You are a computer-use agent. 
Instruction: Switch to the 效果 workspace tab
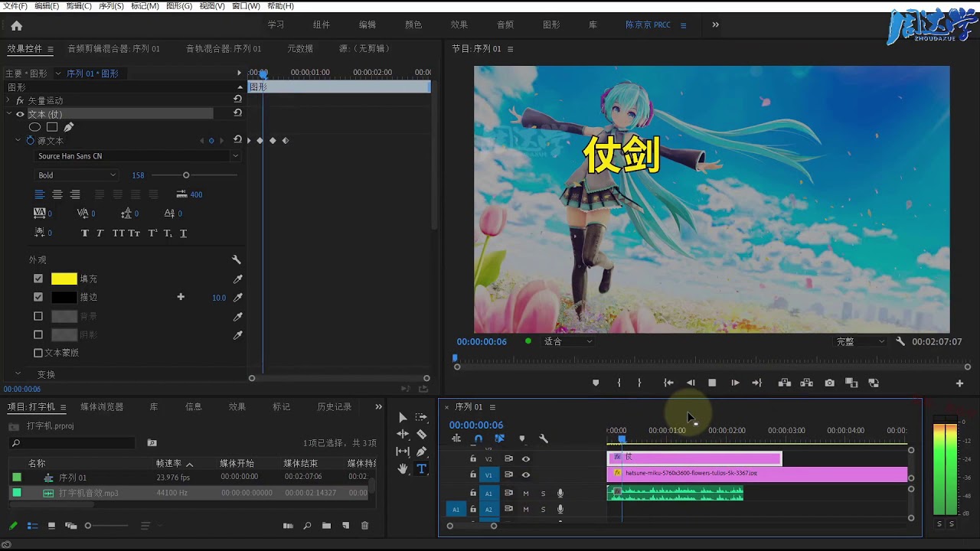click(459, 24)
